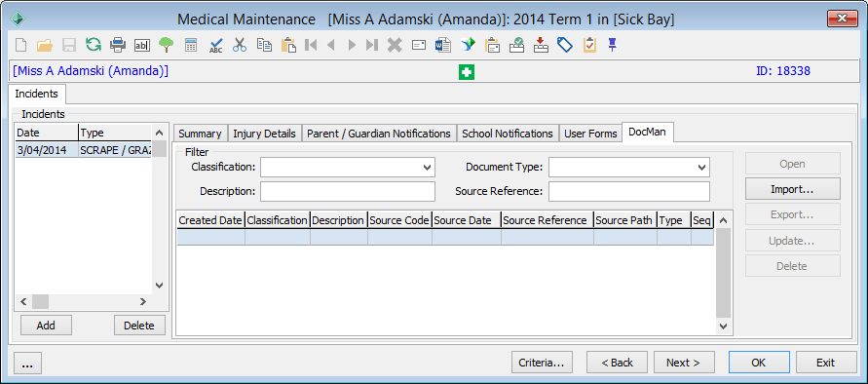Click the Source Reference column header
Image resolution: width=868 pixels, height=384 pixels.
tap(547, 220)
